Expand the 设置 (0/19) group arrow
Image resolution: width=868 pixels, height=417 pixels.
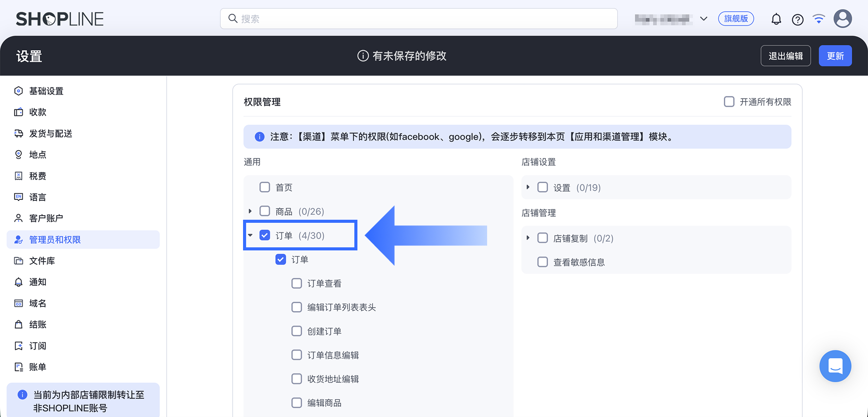pyautogui.click(x=528, y=187)
